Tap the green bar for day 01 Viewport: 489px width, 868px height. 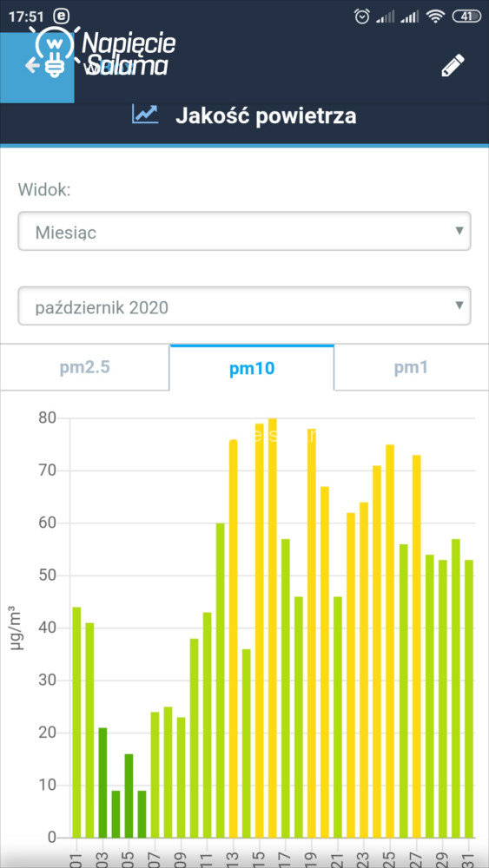[76, 722]
